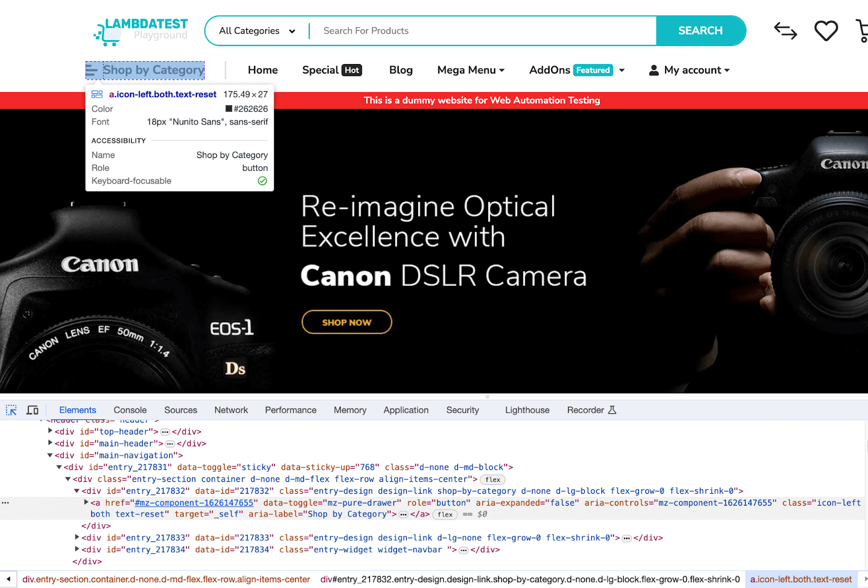Switch to the Console tab
Screen dimensions: 868x588
[130, 410]
